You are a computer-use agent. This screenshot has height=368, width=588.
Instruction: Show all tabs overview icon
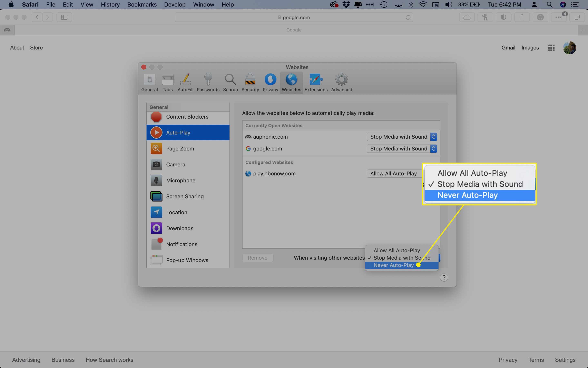[577, 17]
